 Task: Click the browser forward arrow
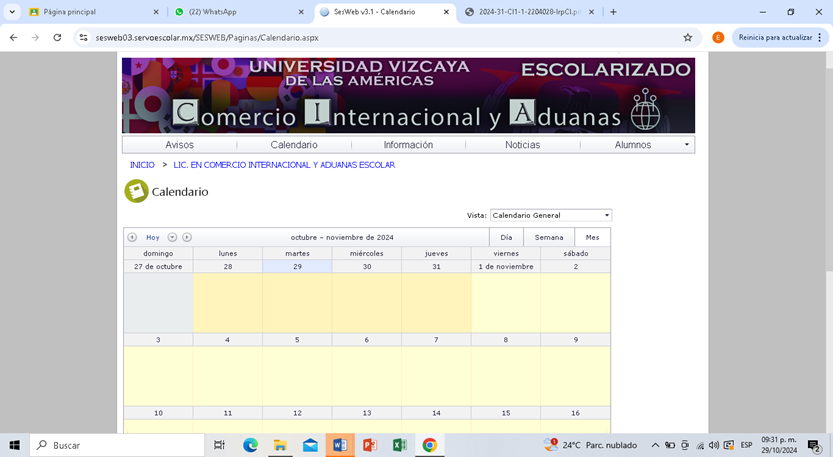pos(35,37)
